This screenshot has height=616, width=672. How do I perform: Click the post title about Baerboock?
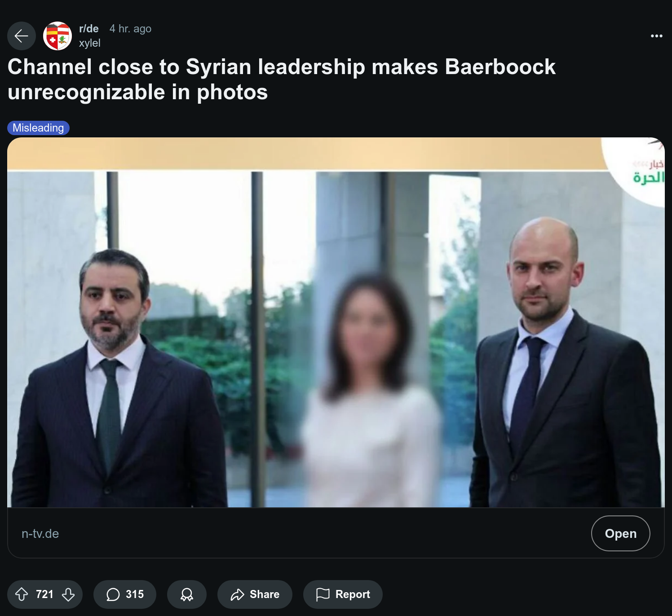point(282,79)
